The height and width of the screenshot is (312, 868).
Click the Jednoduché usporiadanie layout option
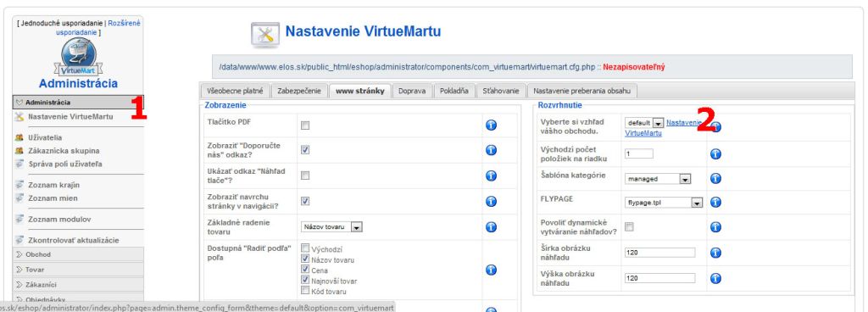pos(62,23)
